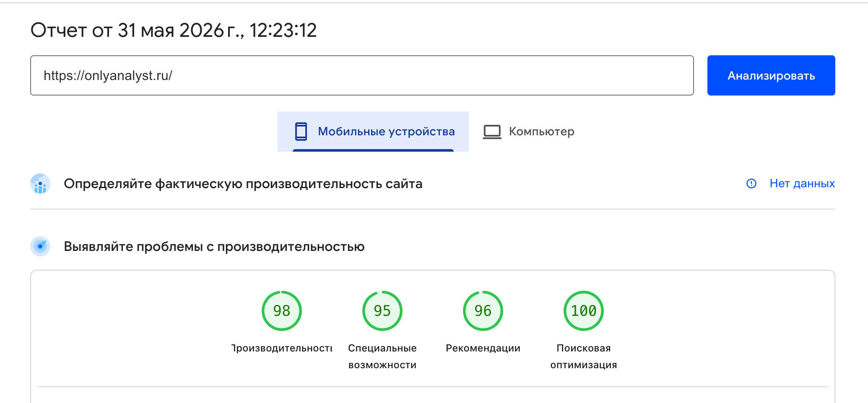Click heading Выявляйте проблемы с производительностью

point(214,247)
